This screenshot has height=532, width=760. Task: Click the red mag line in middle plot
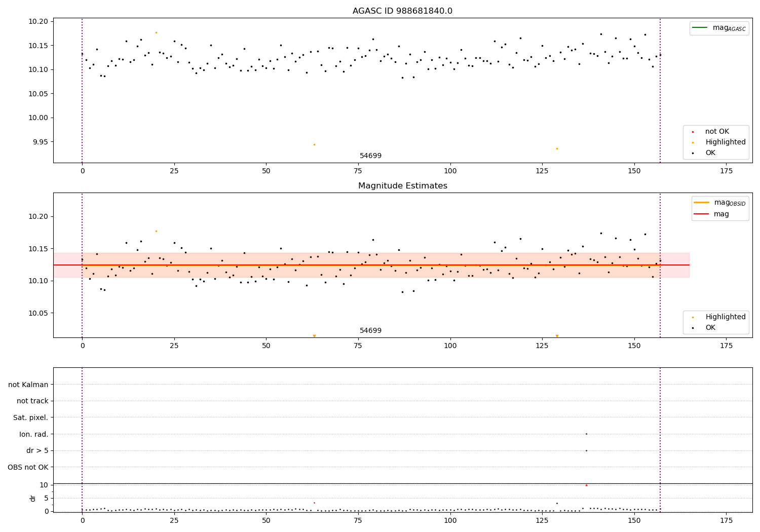pyautogui.click(x=371, y=265)
